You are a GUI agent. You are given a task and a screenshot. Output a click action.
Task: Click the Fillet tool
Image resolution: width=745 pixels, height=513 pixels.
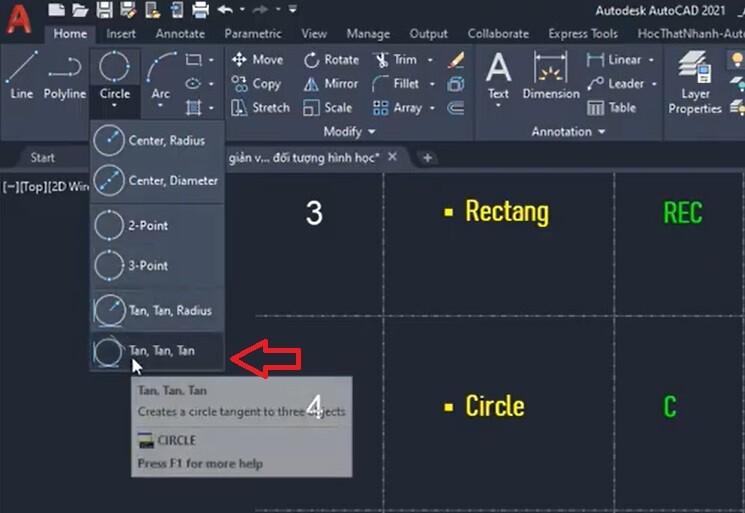396,84
